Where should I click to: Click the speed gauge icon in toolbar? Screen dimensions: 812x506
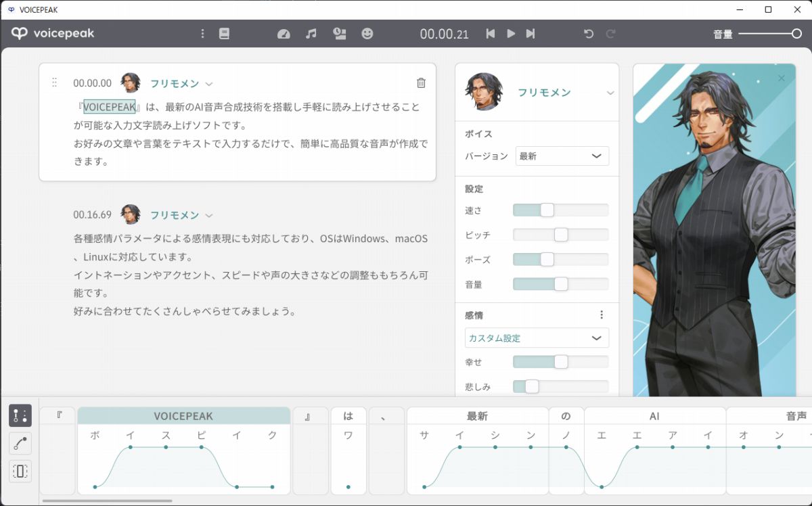pyautogui.click(x=284, y=34)
